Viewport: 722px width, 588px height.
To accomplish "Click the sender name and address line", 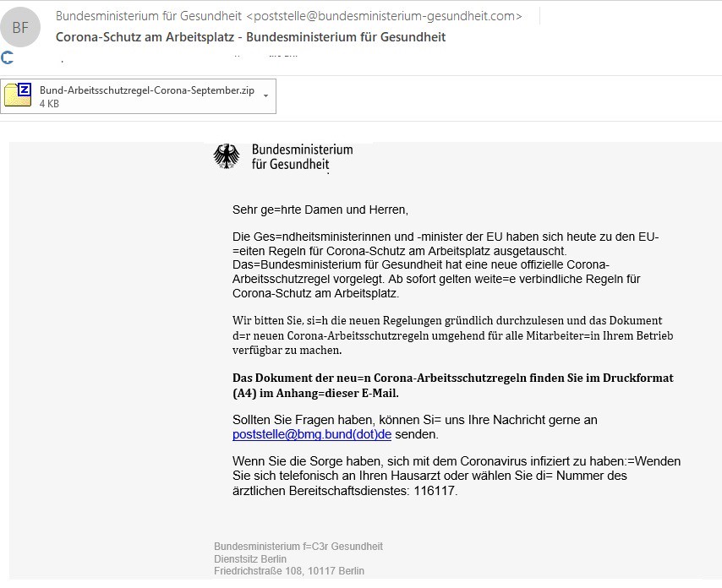I will (x=288, y=16).
